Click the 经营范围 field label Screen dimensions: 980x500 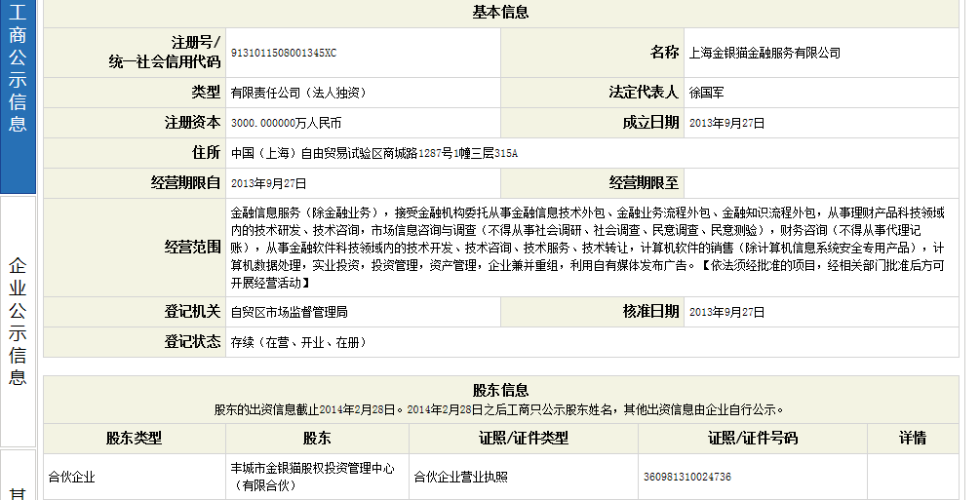coord(192,248)
